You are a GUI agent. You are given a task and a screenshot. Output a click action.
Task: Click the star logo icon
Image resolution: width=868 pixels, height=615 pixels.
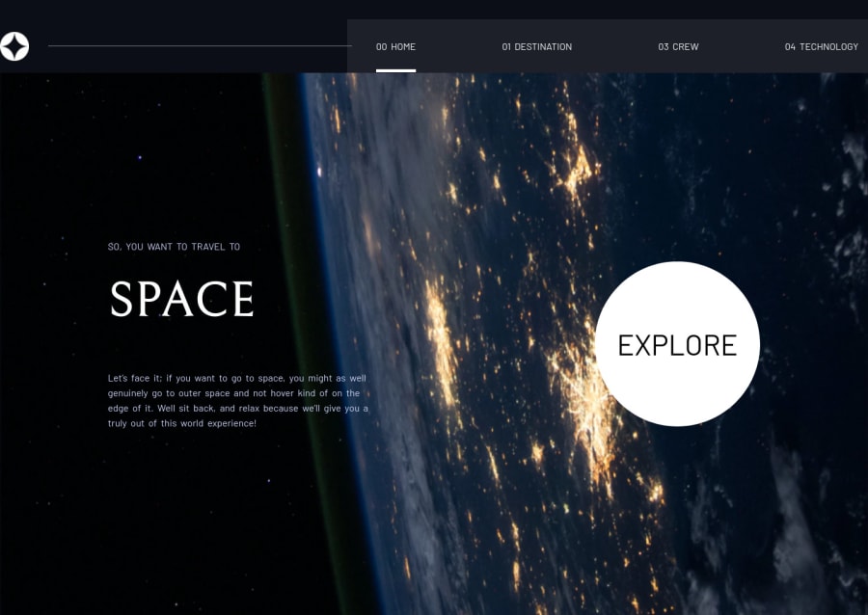coord(14,46)
